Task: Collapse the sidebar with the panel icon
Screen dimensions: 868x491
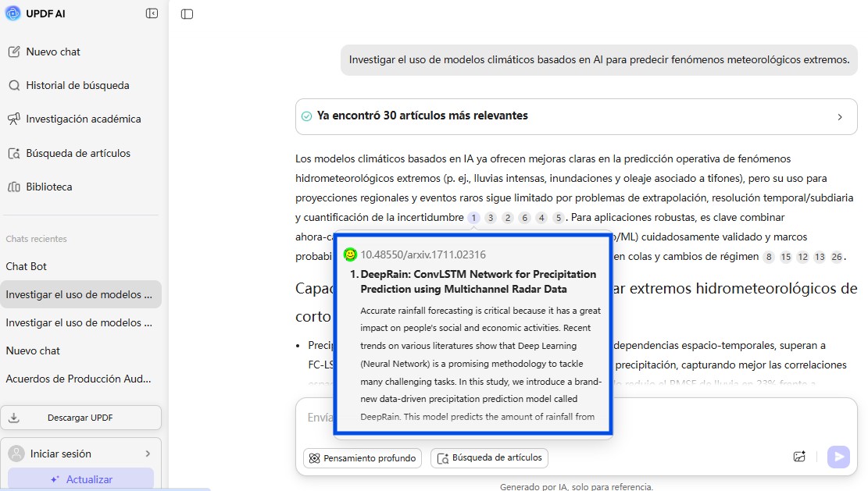Action: tap(152, 13)
